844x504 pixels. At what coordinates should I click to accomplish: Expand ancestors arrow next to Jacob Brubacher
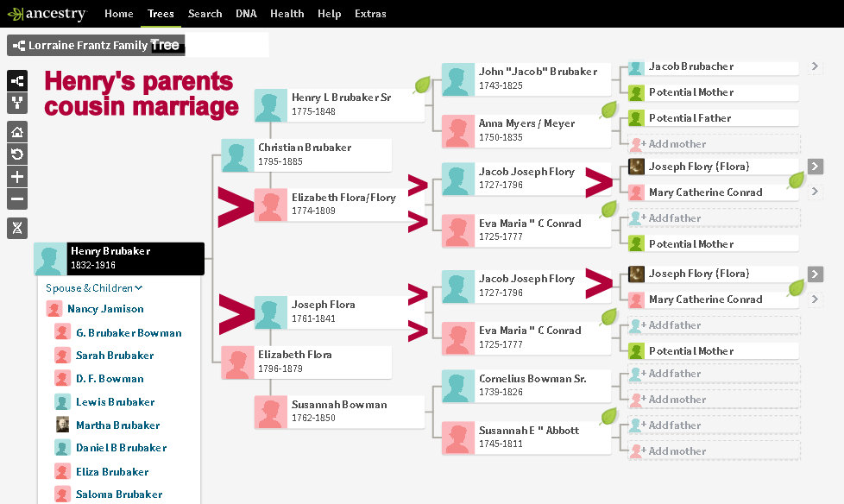click(x=815, y=66)
